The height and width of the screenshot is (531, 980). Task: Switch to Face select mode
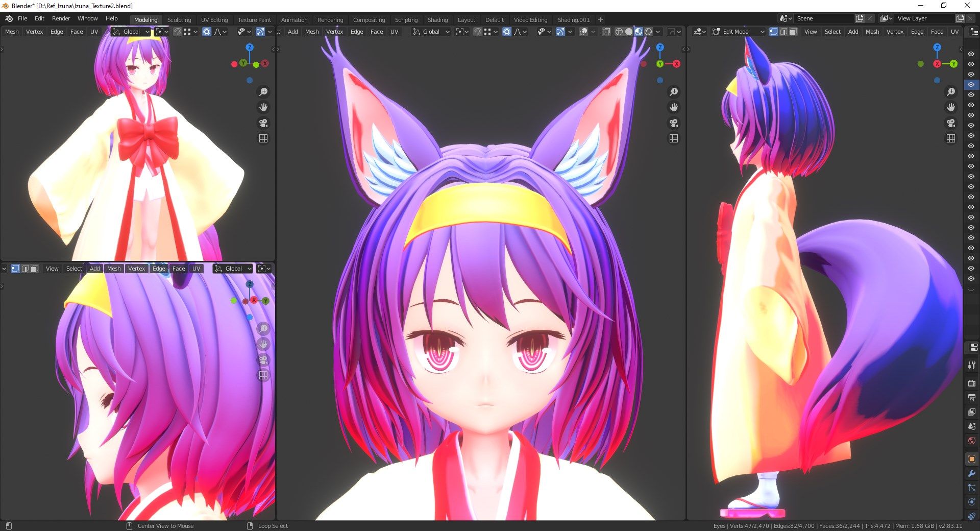[x=793, y=32]
